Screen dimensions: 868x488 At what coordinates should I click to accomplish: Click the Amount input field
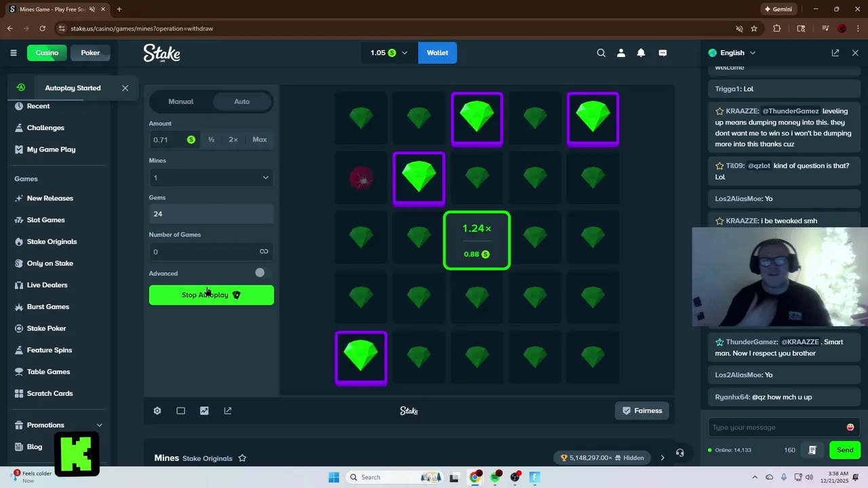tap(174, 140)
